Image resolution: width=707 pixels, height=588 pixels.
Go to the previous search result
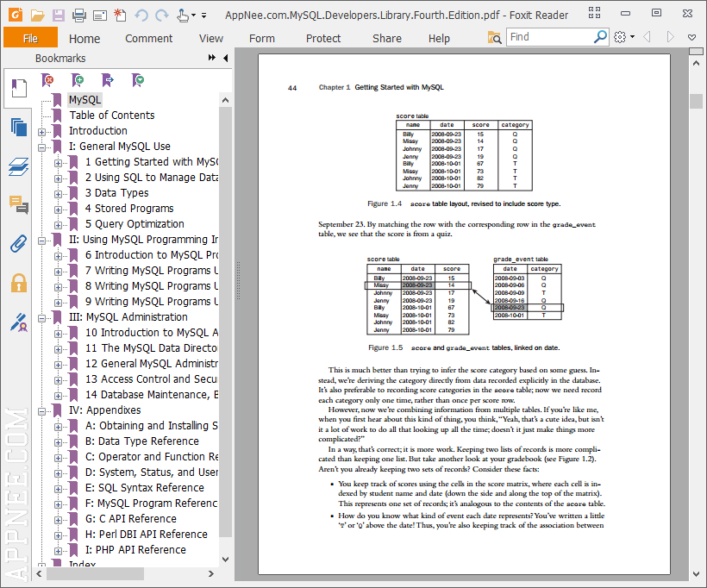pyautogui.click(x=647, y=36)
